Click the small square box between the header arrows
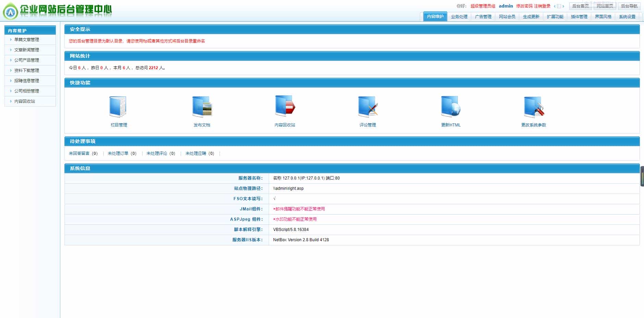Screen dimensions: 644x318 (559, 6)
